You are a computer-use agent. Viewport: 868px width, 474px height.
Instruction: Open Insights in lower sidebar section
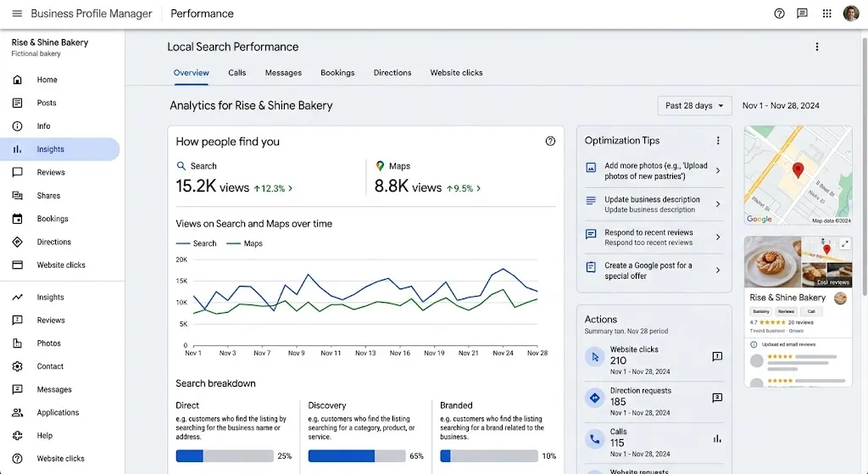click(60, 298)
